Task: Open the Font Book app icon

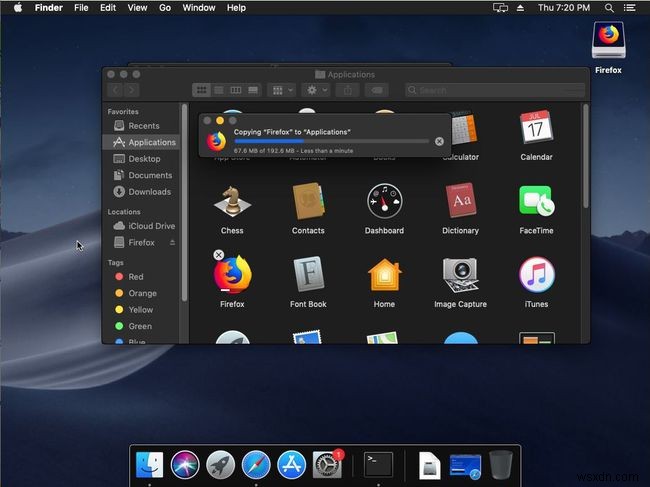Action: [308, 274]
